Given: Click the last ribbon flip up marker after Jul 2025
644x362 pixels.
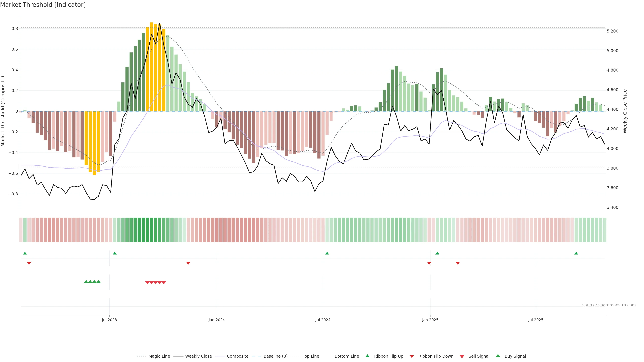Looking at the screenshot, I should point(576,253).
